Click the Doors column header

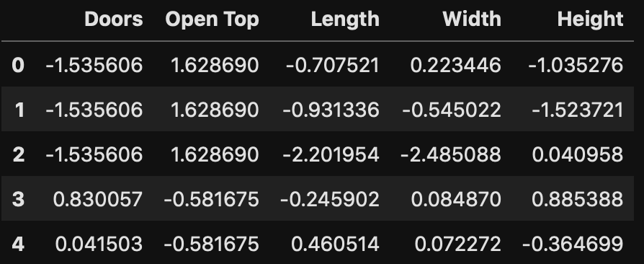114,19
